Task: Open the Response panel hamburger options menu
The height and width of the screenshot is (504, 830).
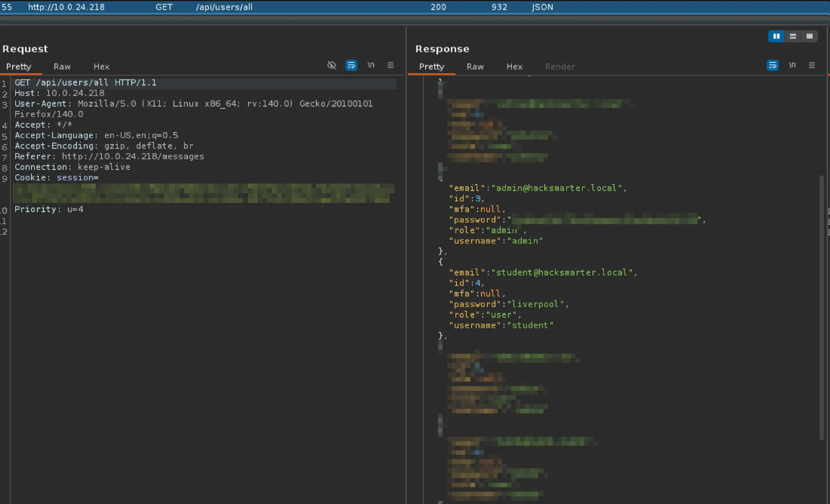Action: coord(812,65)
